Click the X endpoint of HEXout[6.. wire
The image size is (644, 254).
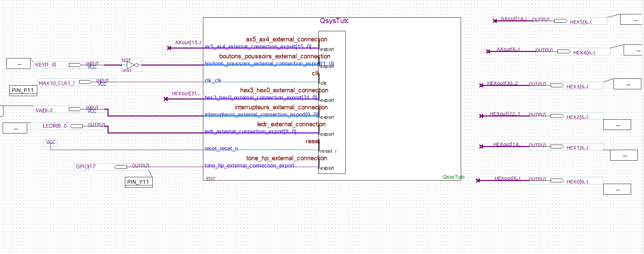tap(478, 180)
